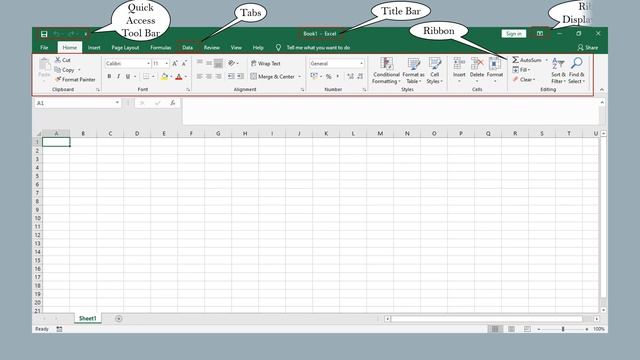This screenshot has width=640, height=360.
Task: Open the font size 11 dropdown
Action: [167, 64]
